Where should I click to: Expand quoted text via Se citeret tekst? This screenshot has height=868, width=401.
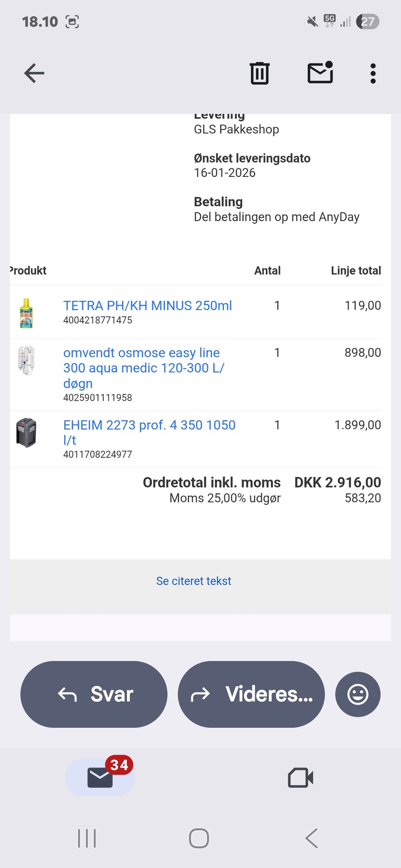click(193, 581)
